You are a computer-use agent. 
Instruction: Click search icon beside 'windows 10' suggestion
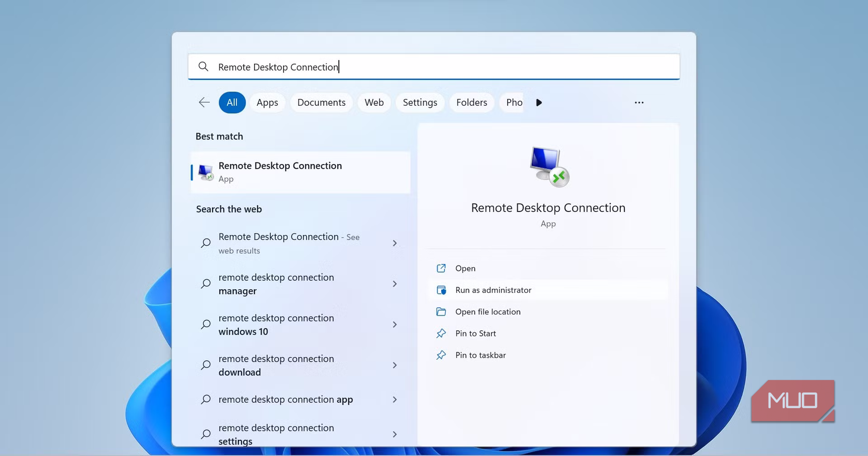tap(206, 325)
